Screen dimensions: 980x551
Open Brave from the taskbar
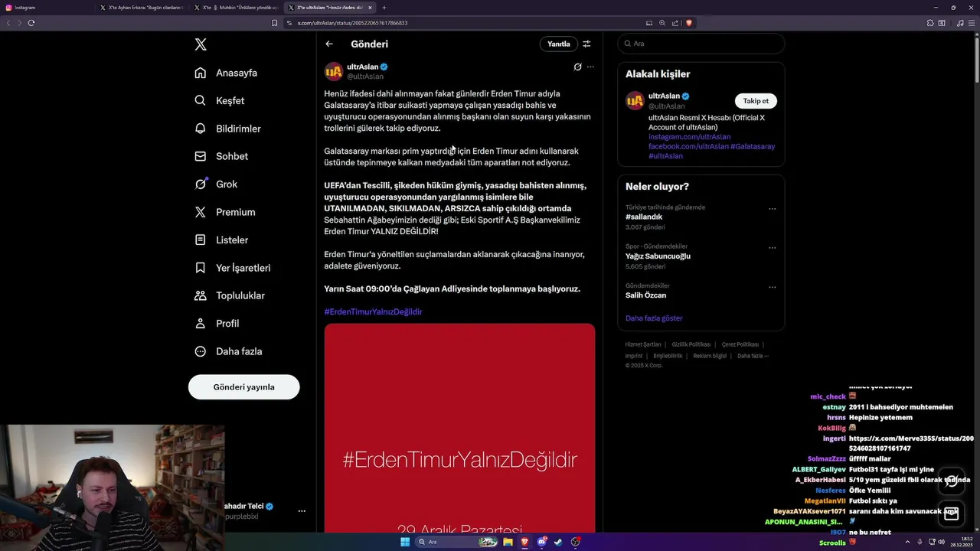pos(524,542)
